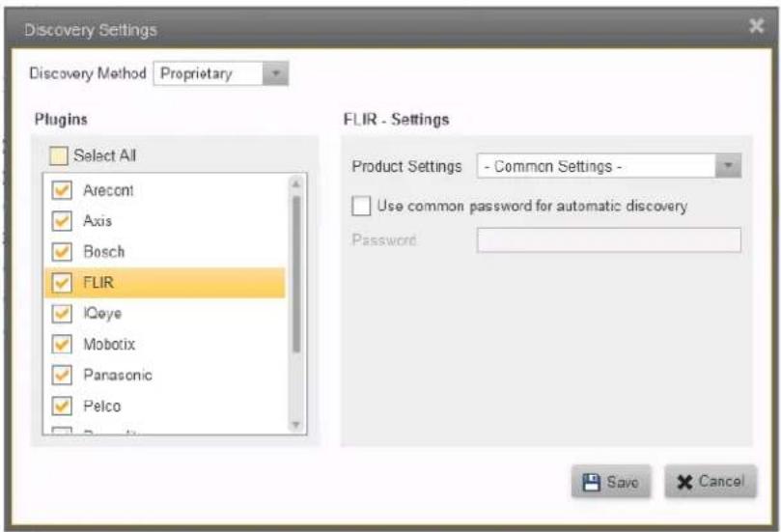Click the Select All label text

point(104,155)
